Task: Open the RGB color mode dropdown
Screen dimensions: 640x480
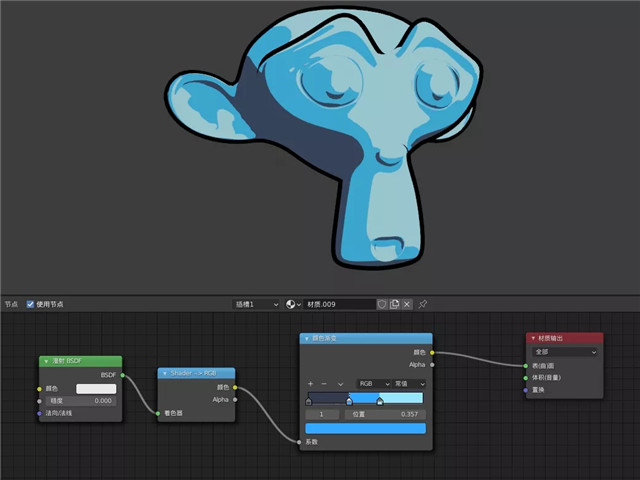Action: 374,384
